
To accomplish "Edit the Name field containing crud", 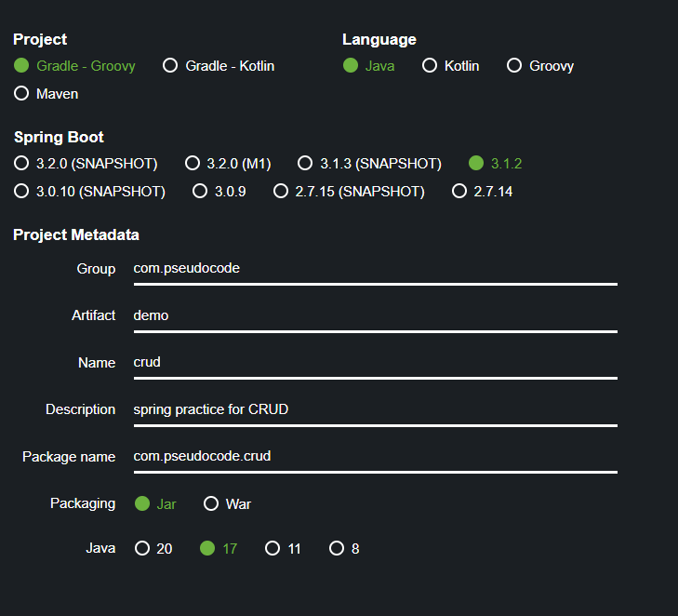I will (376, 363).
